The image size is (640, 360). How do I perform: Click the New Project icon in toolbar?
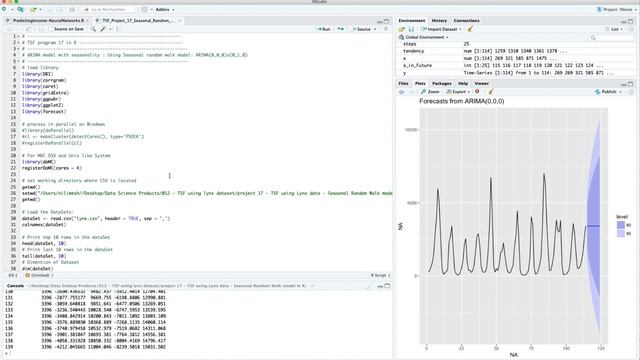[20, 9]
